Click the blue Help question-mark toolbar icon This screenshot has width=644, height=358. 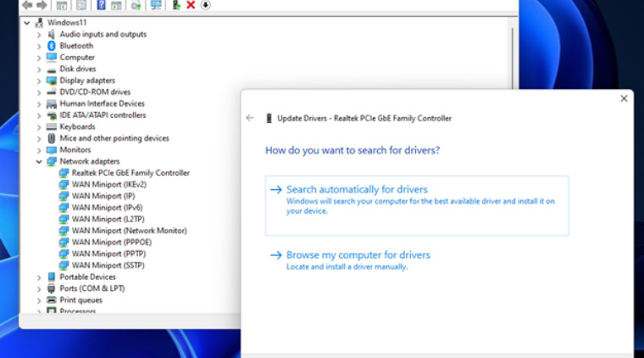pos(101,5)
